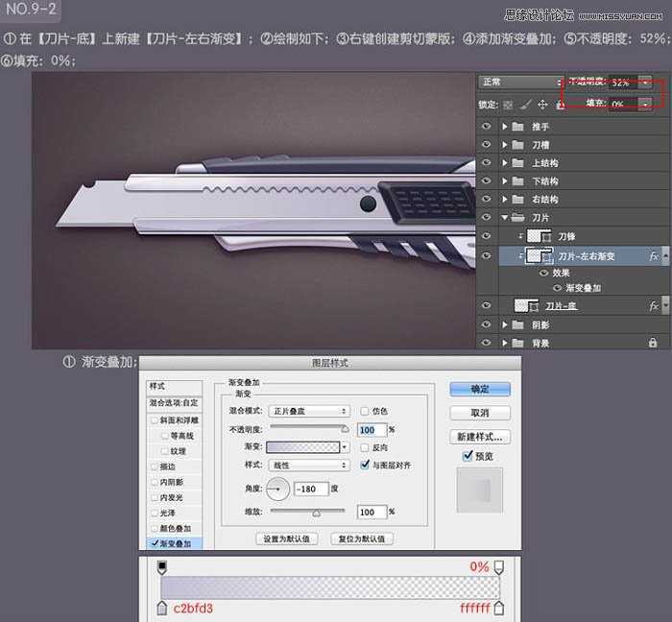Screen dimensions: 672x622
Task: Open 混合模式 正片叠底 dropdown
Action: click(x=308, y=411)
